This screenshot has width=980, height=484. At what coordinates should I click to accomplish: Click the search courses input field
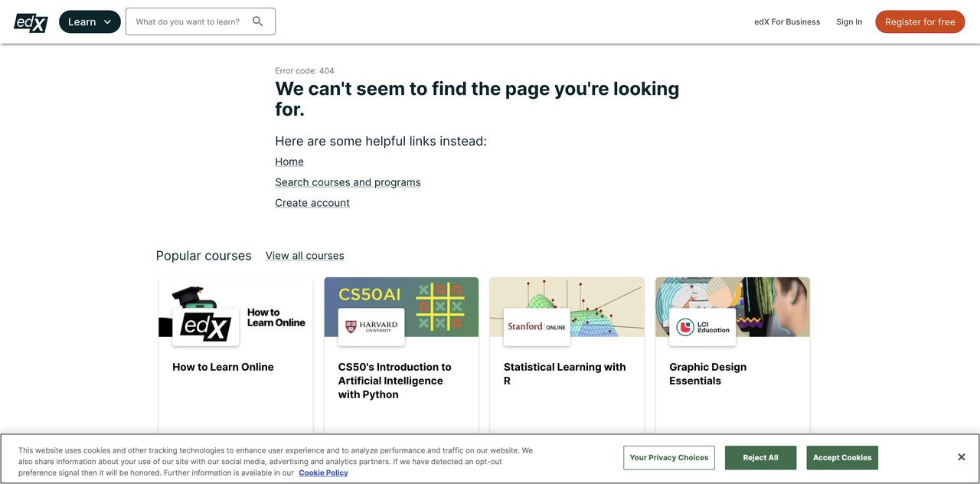point(188,21)
